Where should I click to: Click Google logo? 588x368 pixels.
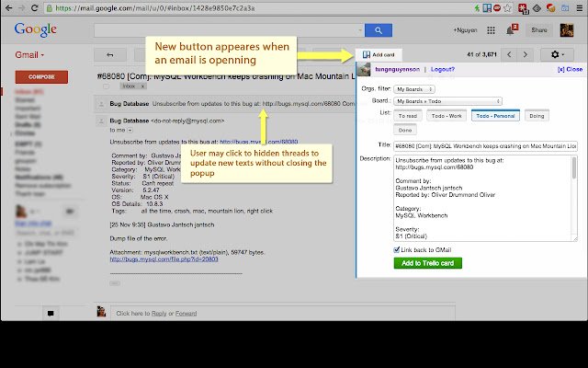[x=36, y=29]
